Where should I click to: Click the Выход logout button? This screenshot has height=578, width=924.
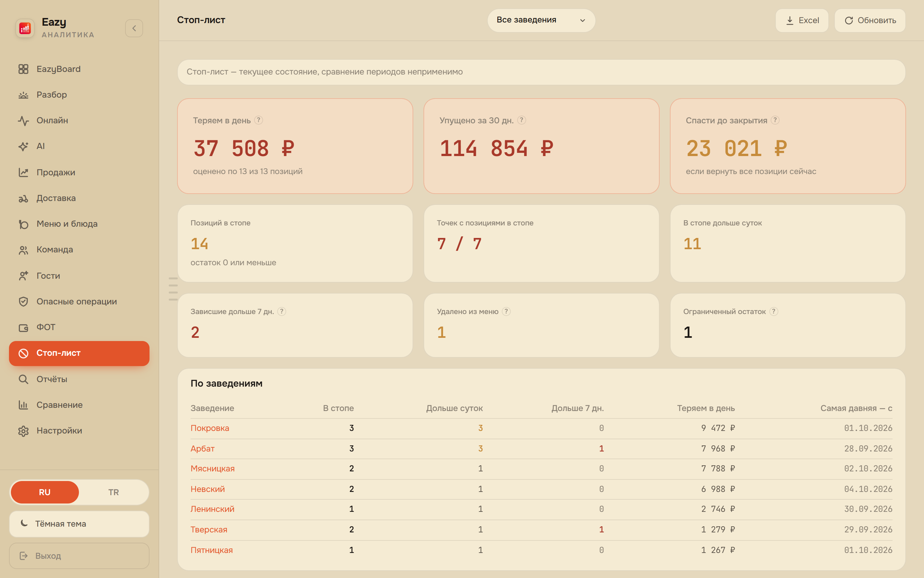[x=79, y=556]
